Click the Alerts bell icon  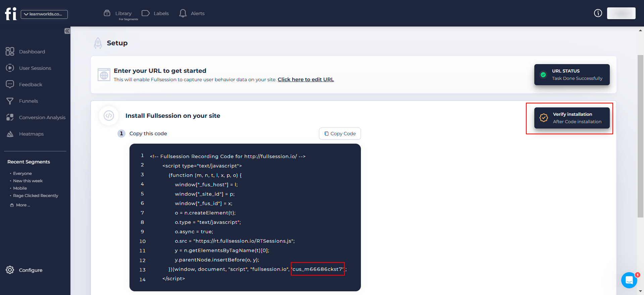[183, 13]
